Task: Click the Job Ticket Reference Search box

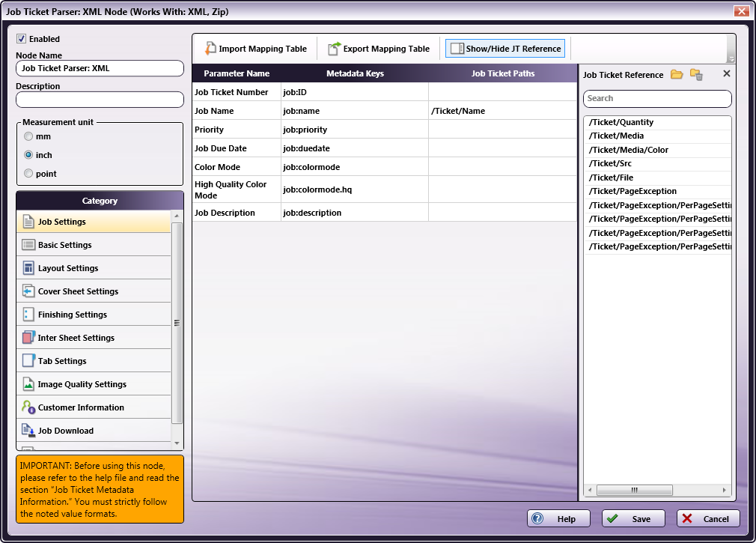Action: pyautogui.click(x=657, y=98)
